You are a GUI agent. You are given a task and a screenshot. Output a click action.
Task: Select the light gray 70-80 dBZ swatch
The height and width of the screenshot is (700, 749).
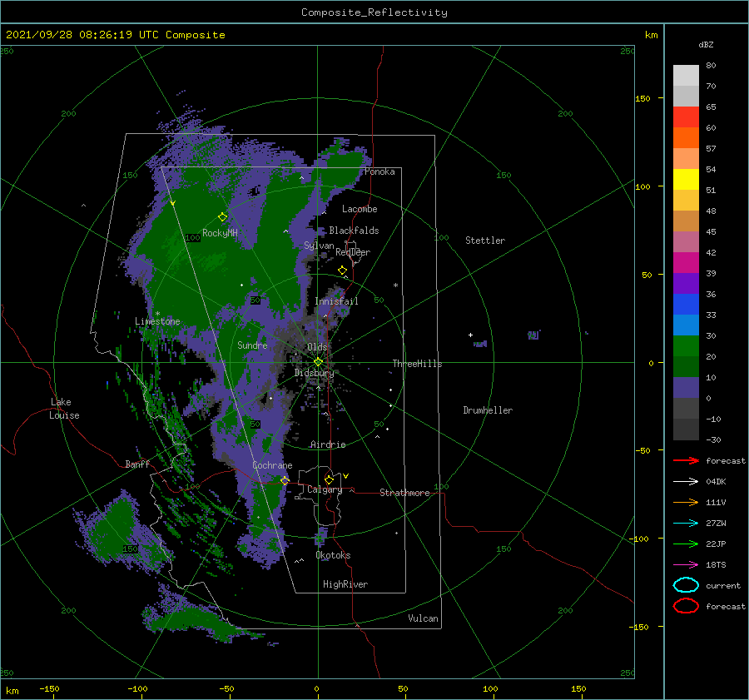tap(686, 75)
